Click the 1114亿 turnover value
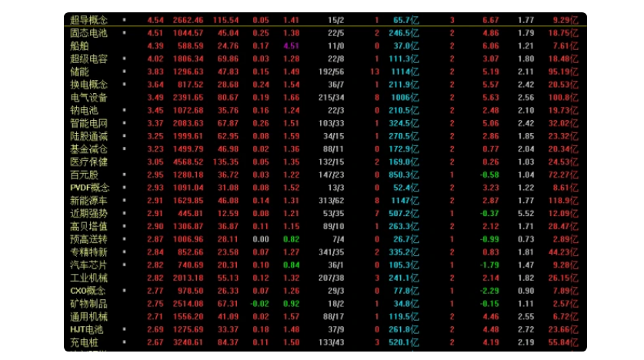The height and width of the screenshot is (360, 644). click(x=405, y=72)
